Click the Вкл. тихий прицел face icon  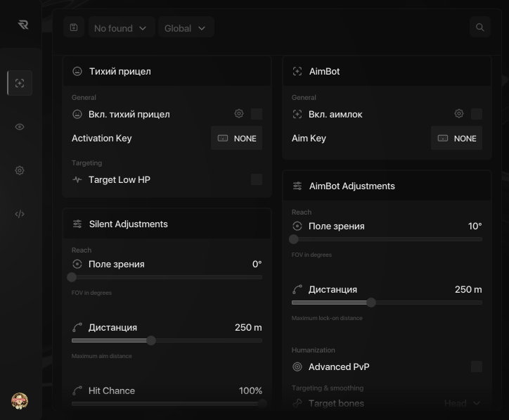point(77,114)
